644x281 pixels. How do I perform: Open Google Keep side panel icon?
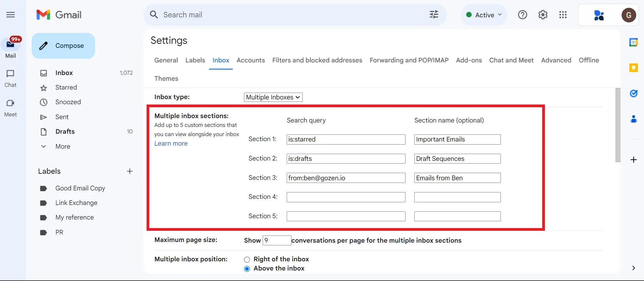coord(633,68)
